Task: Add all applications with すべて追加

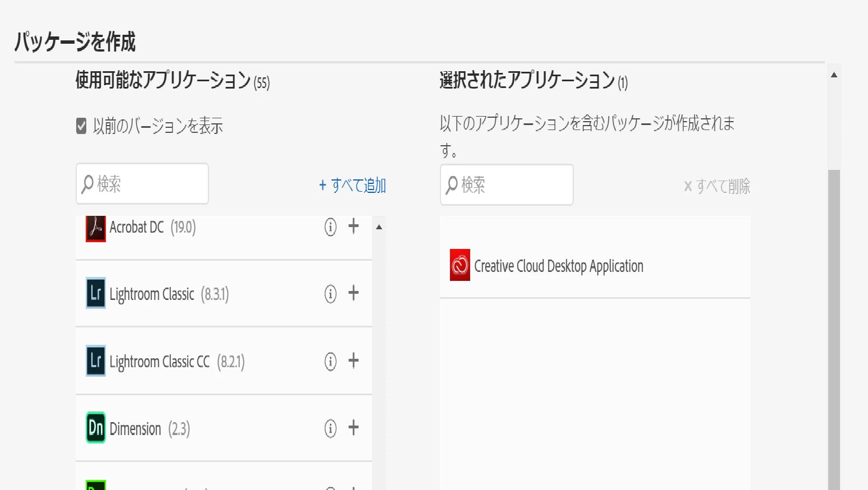Action: click(352, 185)
